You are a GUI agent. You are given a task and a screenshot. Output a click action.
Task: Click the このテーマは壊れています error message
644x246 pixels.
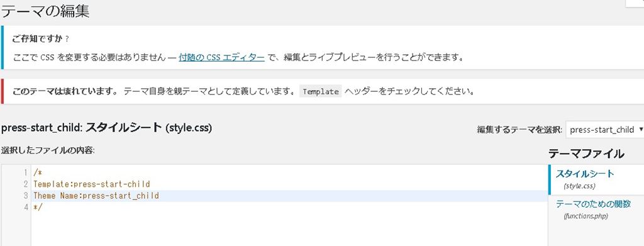(x=65, y=91)
